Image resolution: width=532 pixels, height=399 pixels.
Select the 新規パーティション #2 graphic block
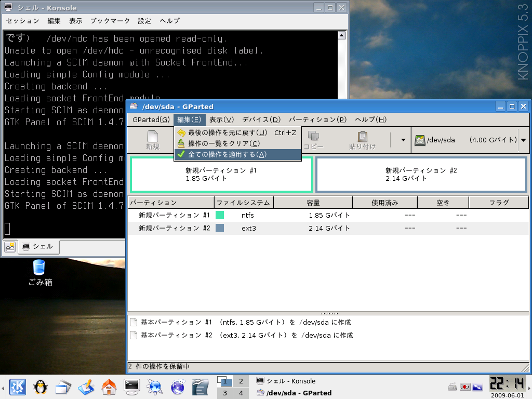pos(421,175)
